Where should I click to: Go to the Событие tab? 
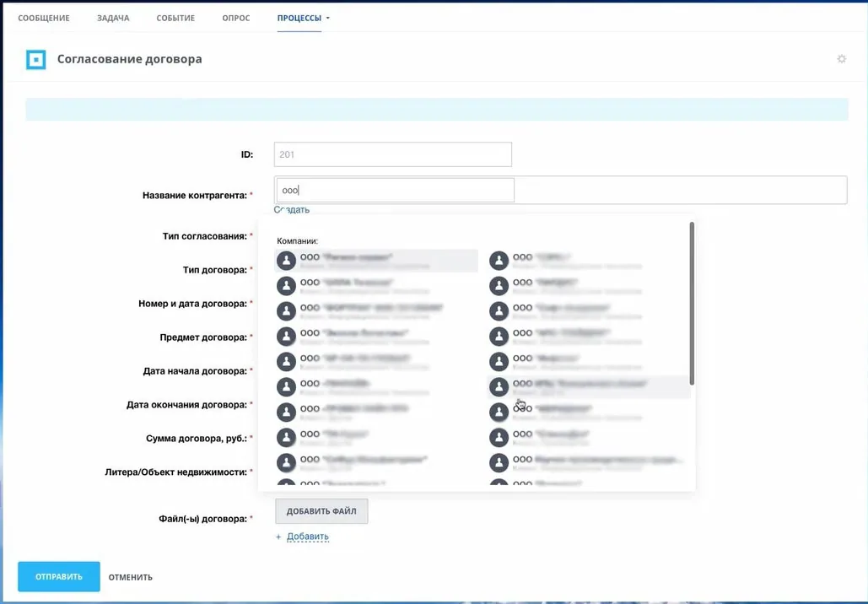pyautogui.click(x=175, y=18)
